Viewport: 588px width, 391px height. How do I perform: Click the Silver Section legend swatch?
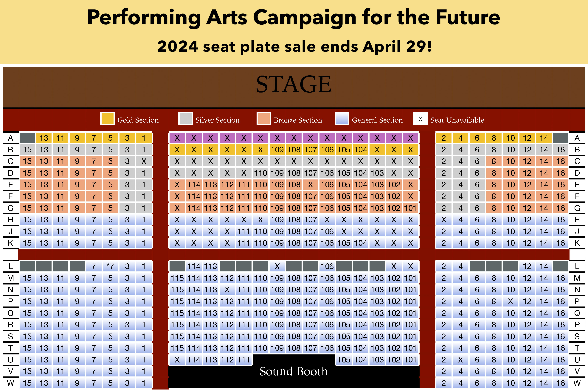coord(185,118)
